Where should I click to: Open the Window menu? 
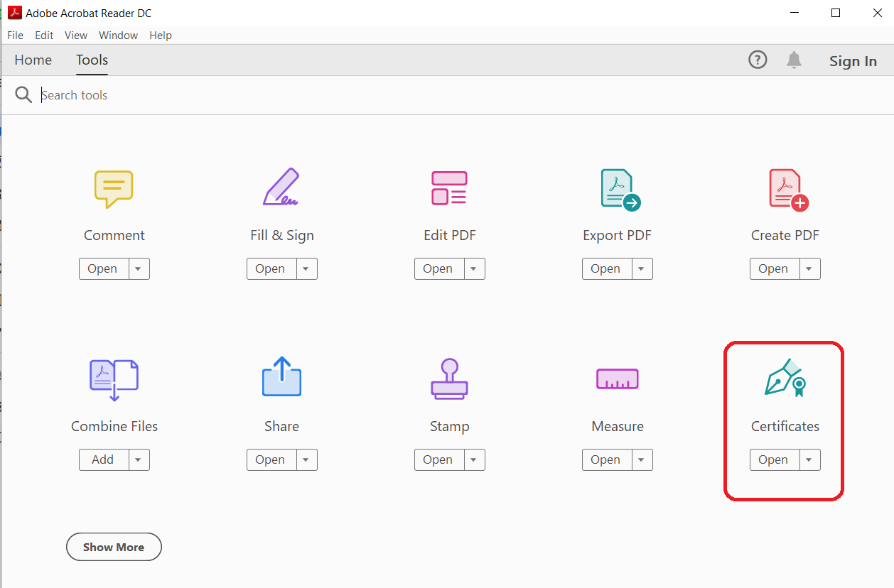[x=119, y=35]
